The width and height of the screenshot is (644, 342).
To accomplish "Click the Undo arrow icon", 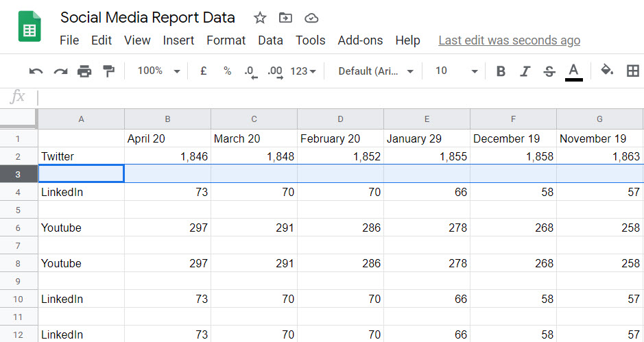I will point(36,71).
